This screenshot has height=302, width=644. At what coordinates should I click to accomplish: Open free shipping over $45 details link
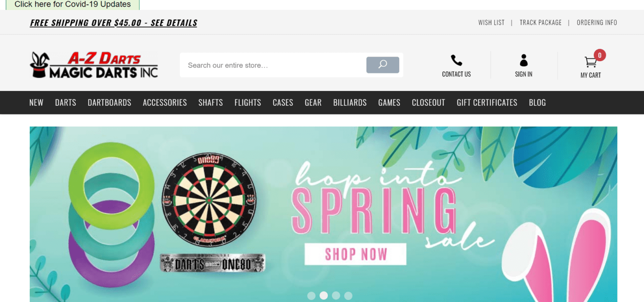114,23
